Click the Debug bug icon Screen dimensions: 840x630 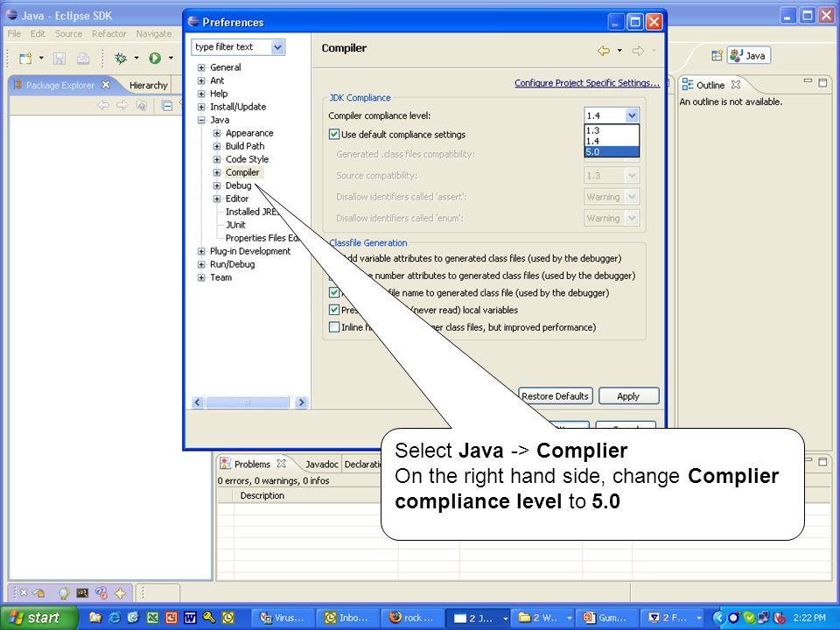pos(121,58)
